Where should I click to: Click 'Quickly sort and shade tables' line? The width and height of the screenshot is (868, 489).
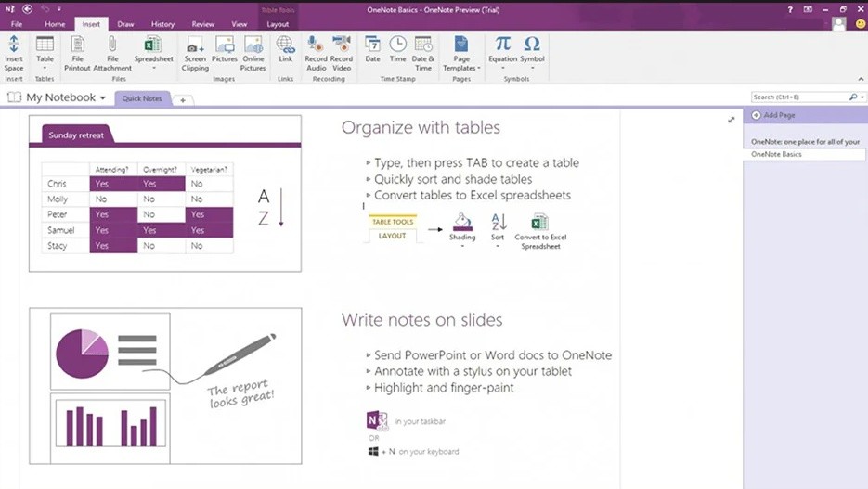click(x=453, y=179)
